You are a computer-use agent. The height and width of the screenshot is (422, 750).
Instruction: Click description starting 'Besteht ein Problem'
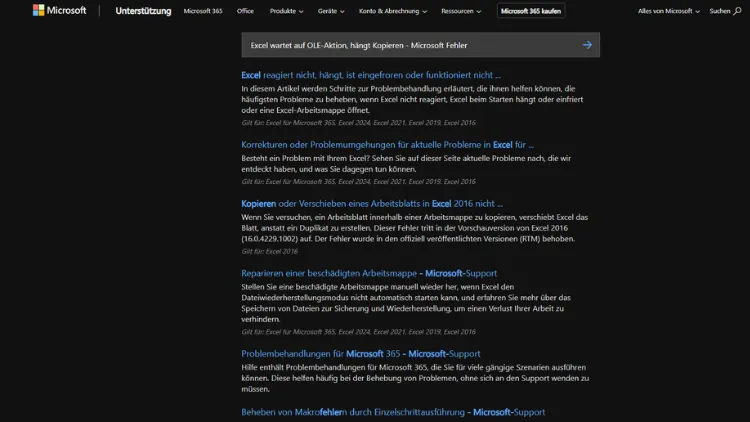[406, 164]
